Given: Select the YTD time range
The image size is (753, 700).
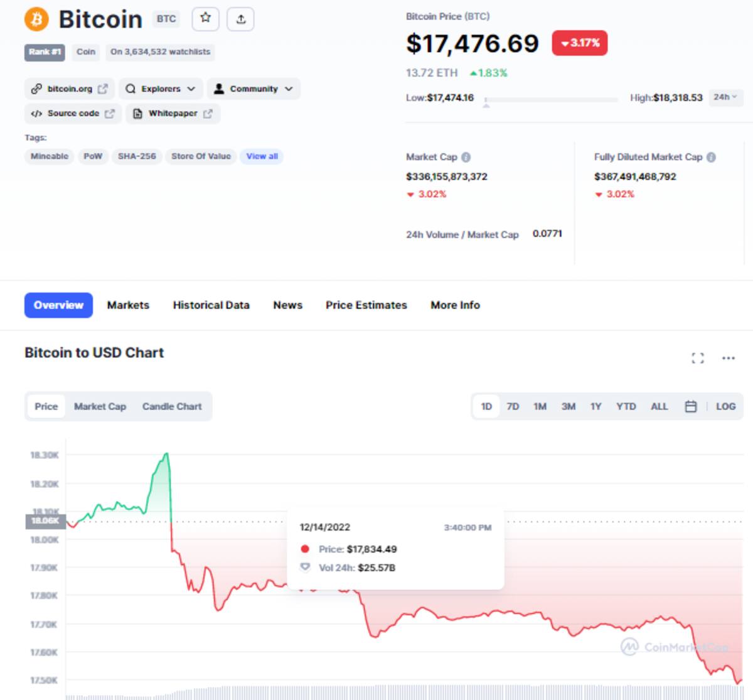Looking at the screenshot, I should coord(626,407).
